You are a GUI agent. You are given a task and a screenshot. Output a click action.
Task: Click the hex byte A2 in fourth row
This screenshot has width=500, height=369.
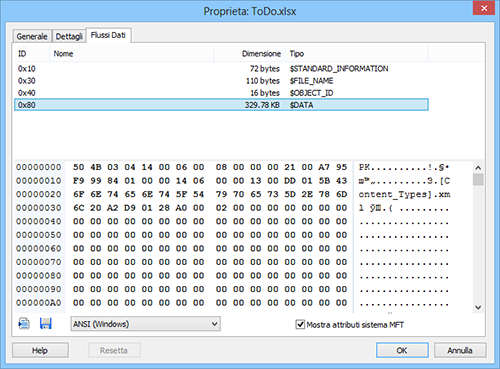pyautogui.click(x=113, y=208)
